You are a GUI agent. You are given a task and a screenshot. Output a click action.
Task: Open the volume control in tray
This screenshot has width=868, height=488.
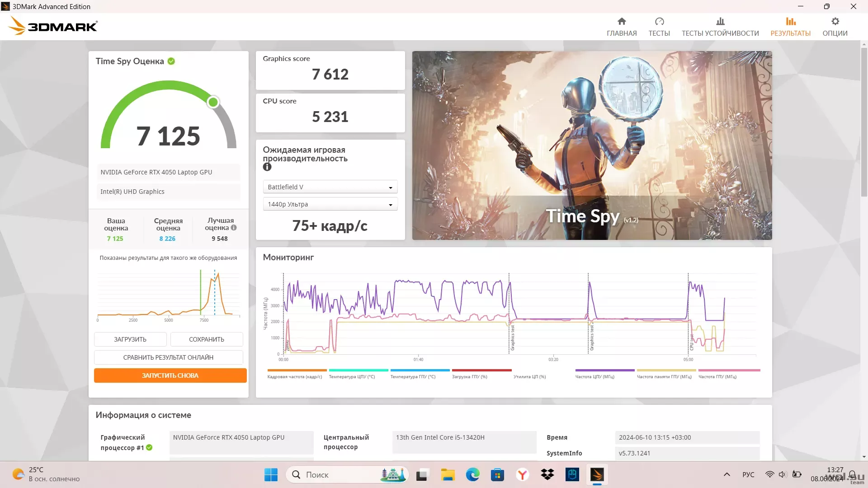point(783,474)
